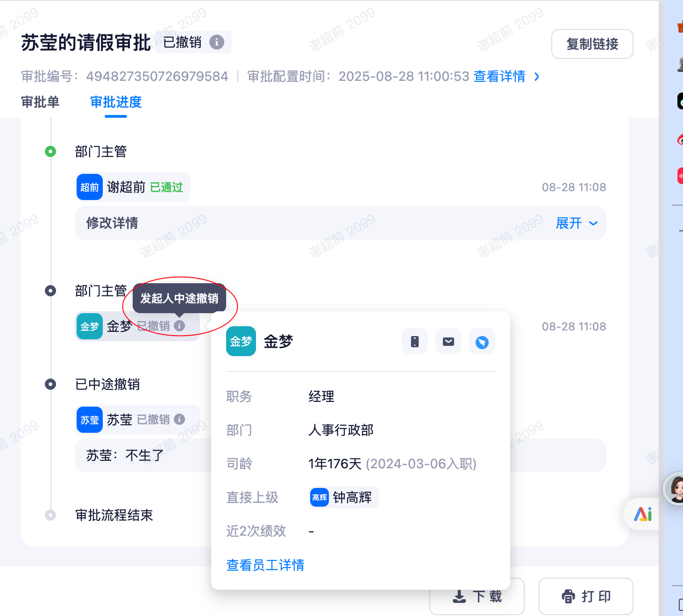The width and height of the screenshot is (683, 616).
Task: Click the 复制链接 button
Action: coord(592,44)
